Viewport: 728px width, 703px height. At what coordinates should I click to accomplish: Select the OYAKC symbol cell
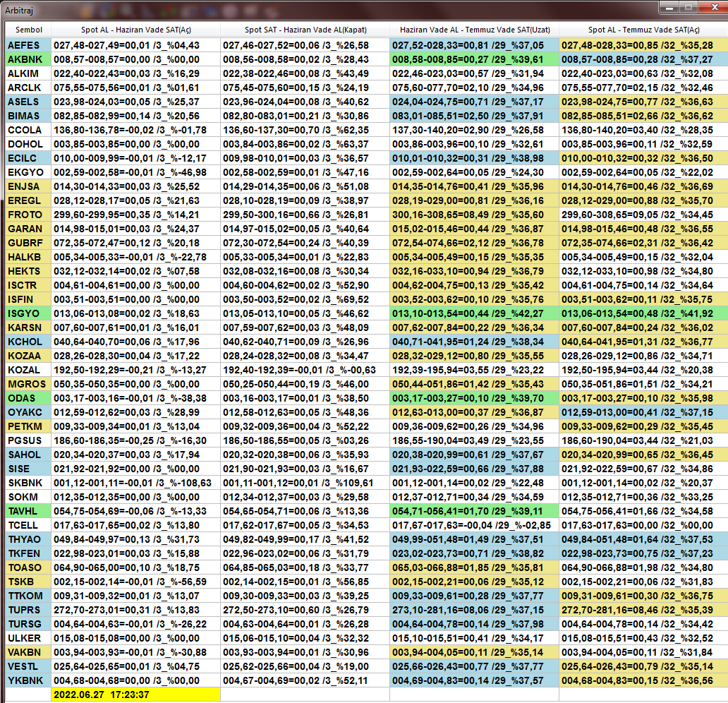click(x=28, y=412)
